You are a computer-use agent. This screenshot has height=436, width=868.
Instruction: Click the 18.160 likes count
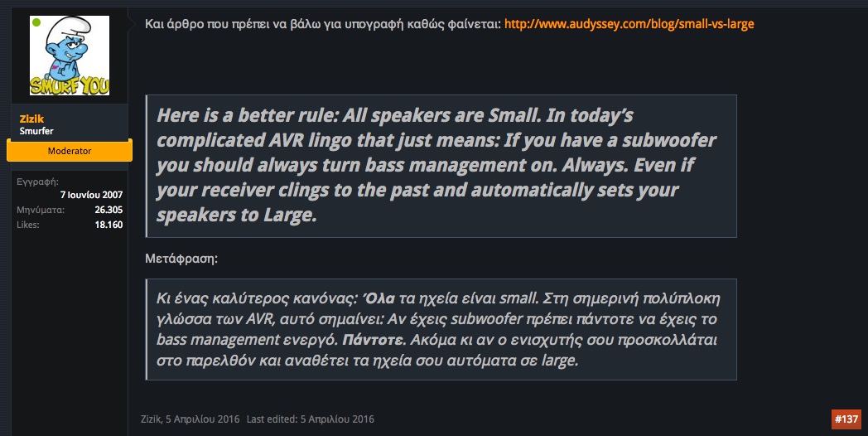(x=108, y=225)
